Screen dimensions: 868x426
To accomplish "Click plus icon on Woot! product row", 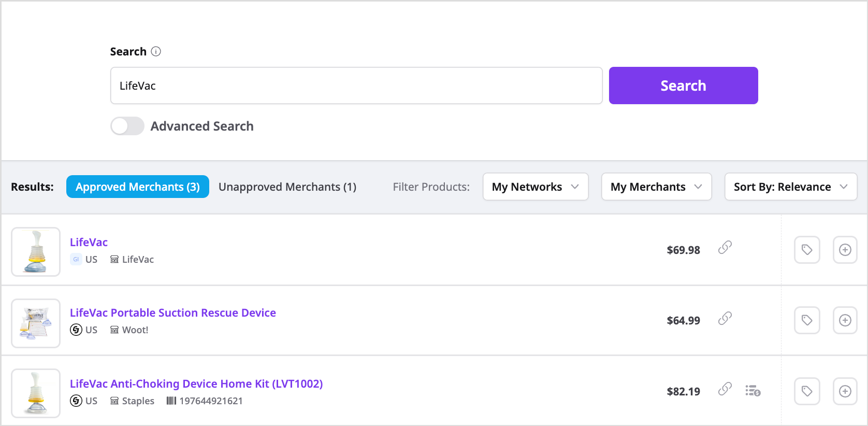I will (845, 320).
